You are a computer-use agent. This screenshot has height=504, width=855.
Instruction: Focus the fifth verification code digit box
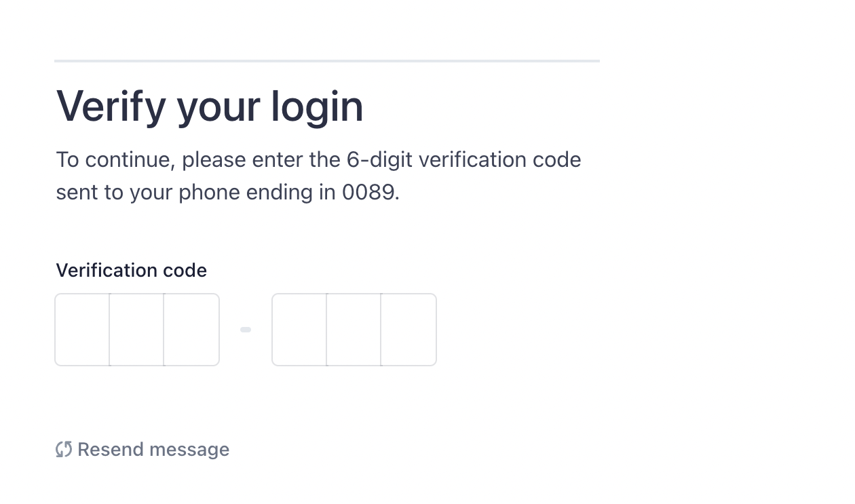tap(354, 330)
